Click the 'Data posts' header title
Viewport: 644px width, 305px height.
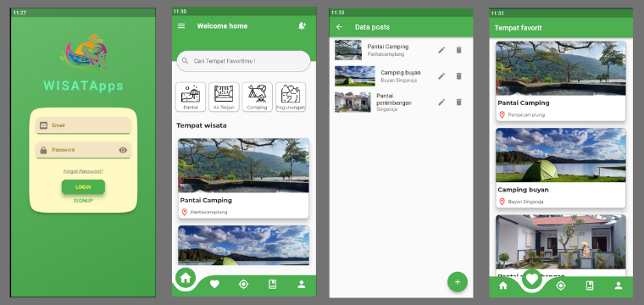(x=372, y=27)
